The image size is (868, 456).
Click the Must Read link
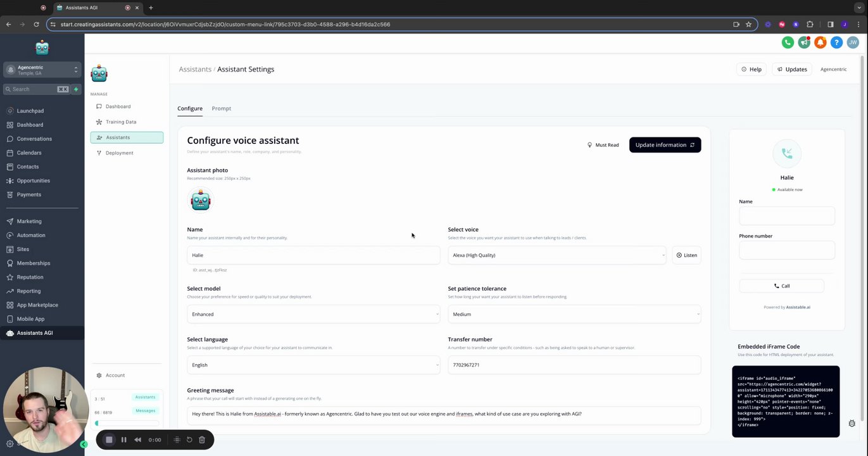click(603, 145)
